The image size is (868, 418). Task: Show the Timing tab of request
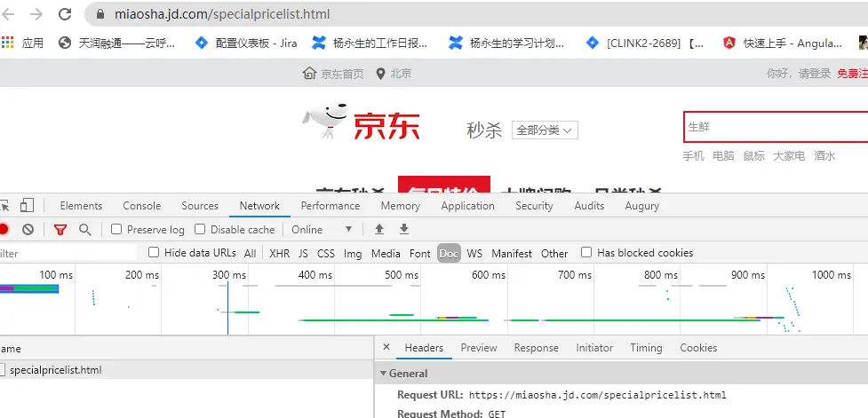(x=646, y=348)
